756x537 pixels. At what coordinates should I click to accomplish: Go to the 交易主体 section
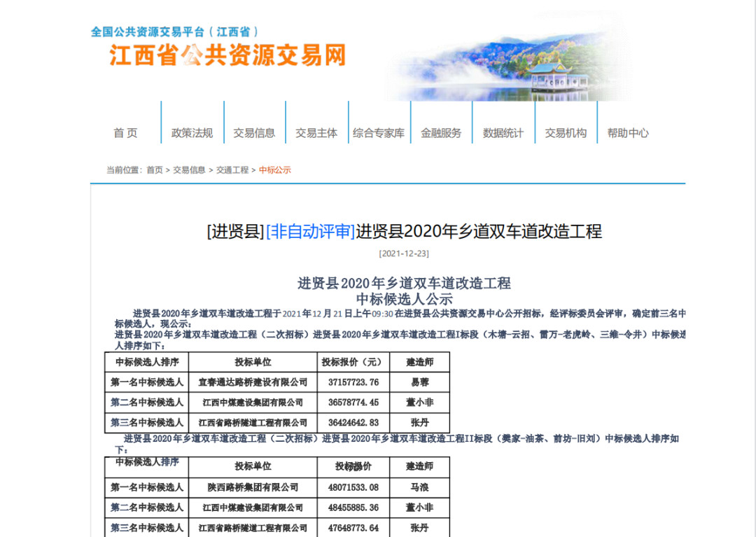(316, 133)
